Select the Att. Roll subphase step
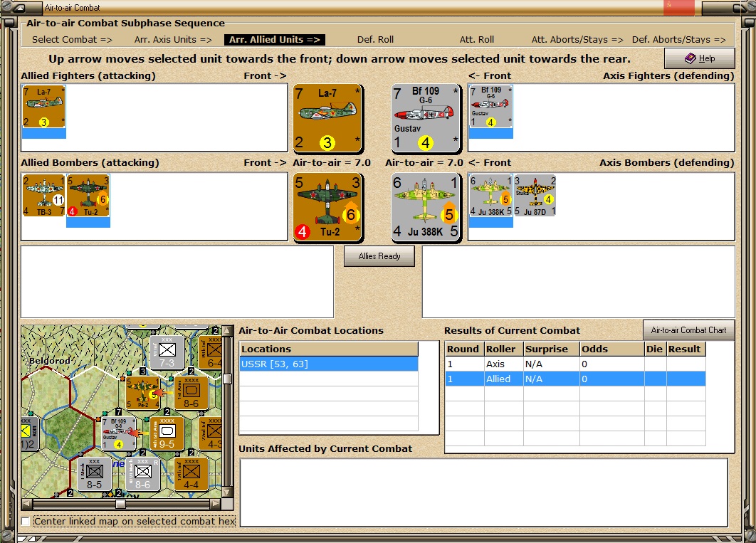The width and height of the screenshot is (756, 543). (477, 40)
